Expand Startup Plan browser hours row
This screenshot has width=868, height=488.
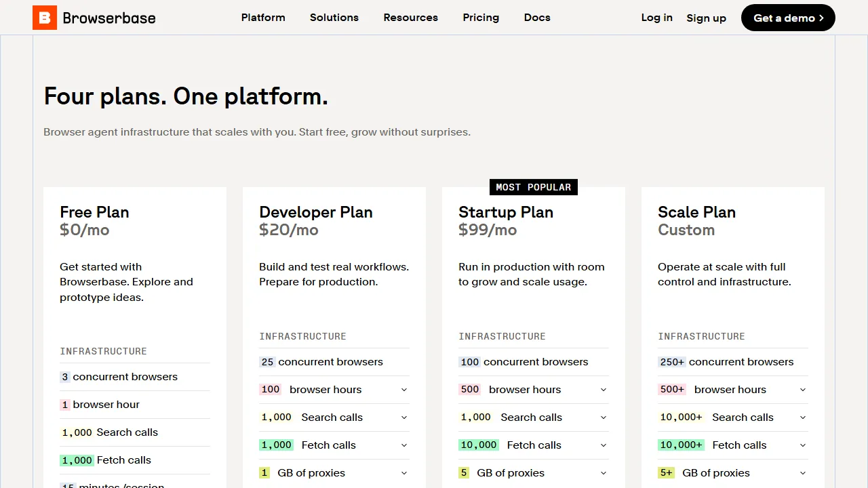coord(534,390)
